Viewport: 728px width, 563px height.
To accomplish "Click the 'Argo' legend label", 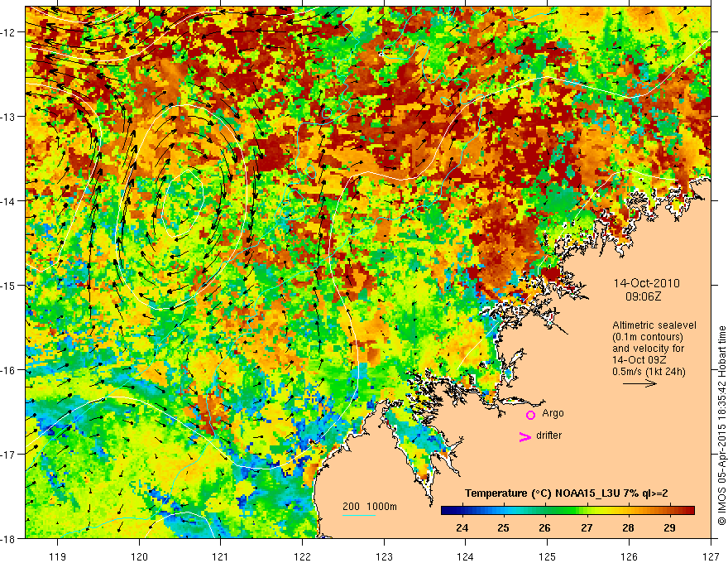I will [553, 413].
